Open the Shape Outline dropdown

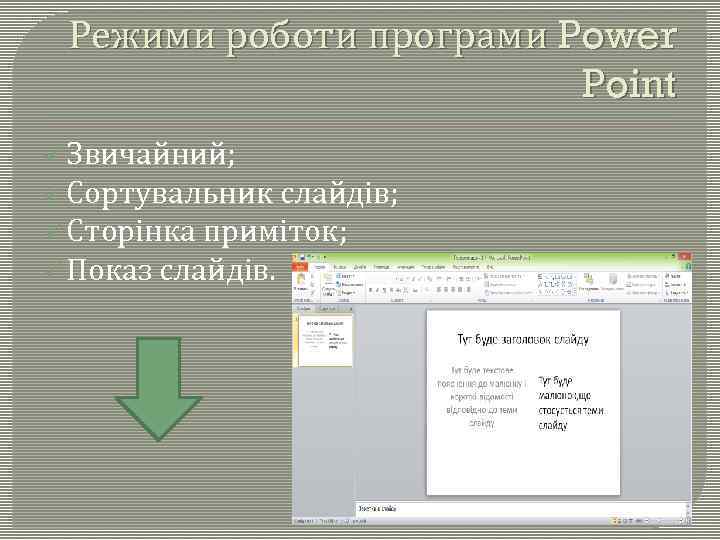639,285
